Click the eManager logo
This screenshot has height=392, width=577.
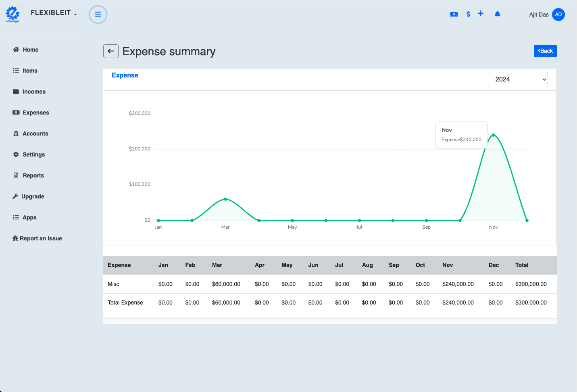[x=13, y=14]
